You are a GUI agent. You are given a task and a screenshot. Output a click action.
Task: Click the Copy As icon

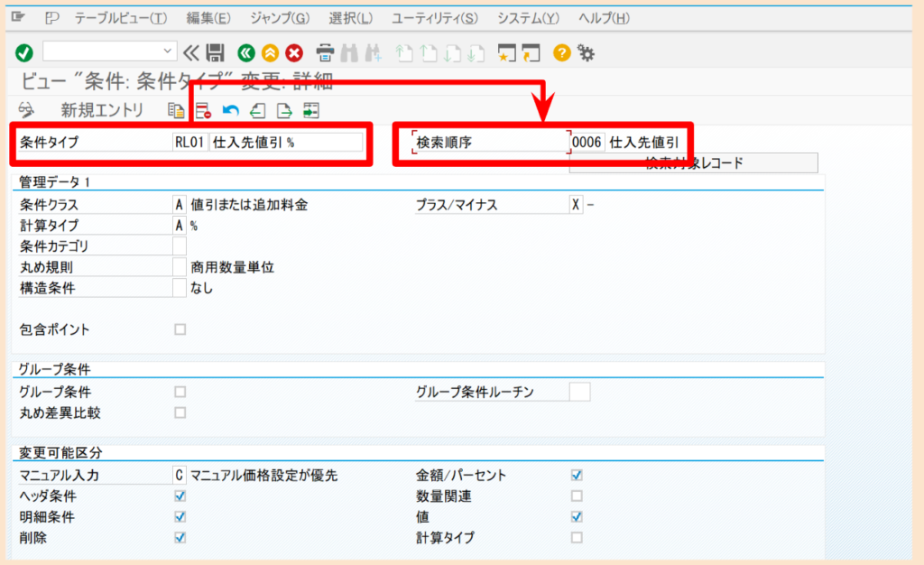pyautogui.click(x=176, y=110)
